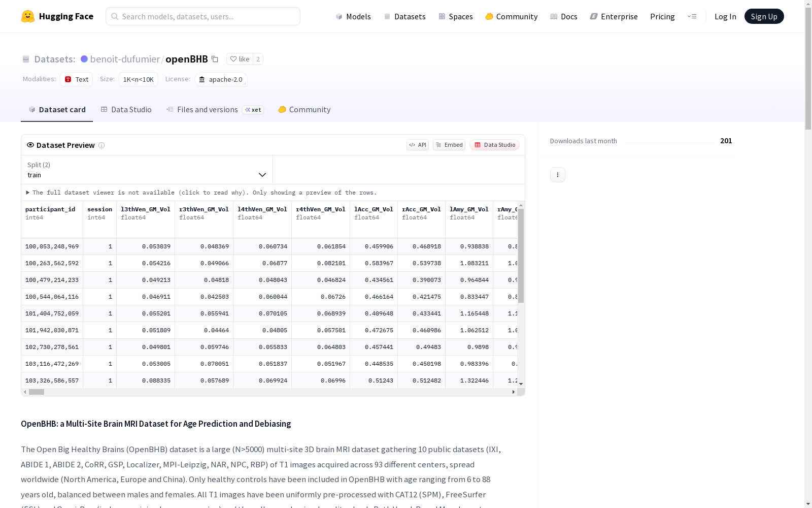Image resolution: width=812 pixels, height=508 pixels.
Task: Click the benoit-dufumier avatar icon
Action: 84,59
